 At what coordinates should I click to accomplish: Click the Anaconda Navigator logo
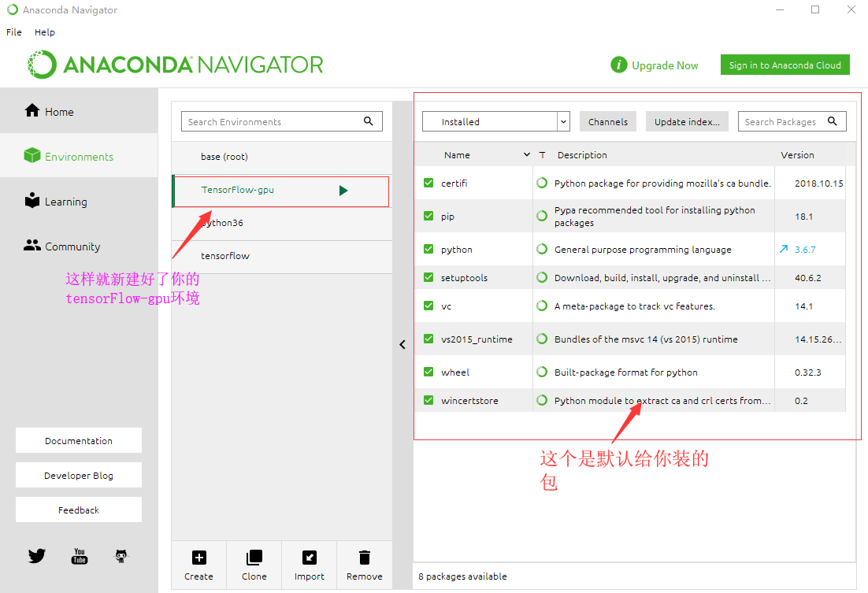pos(176,65)
